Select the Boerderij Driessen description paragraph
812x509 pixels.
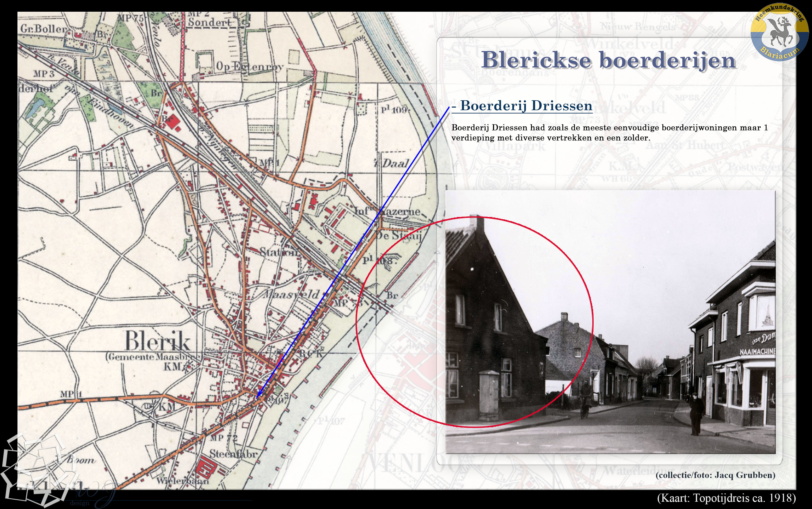tap(609, 133)
